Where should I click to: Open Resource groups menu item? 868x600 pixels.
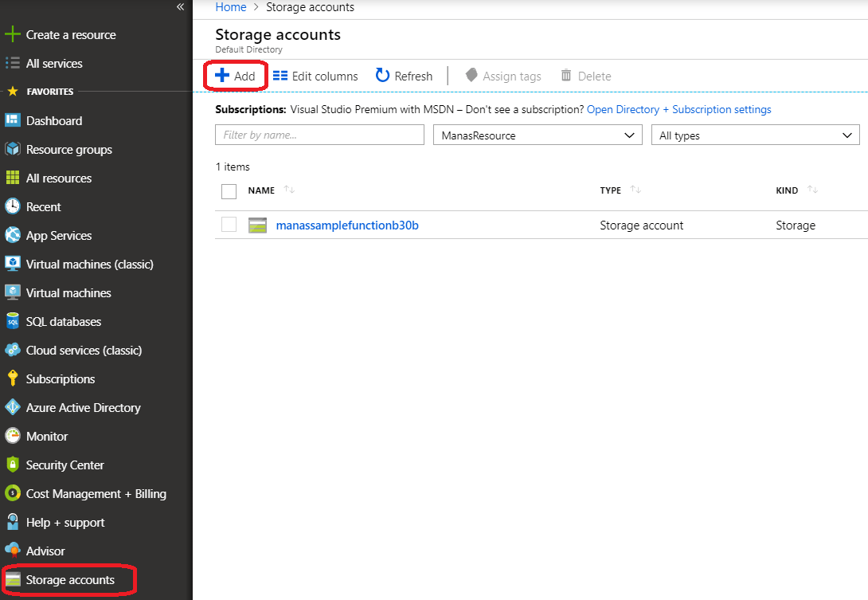pyautogui.click(x=69, y=150)
